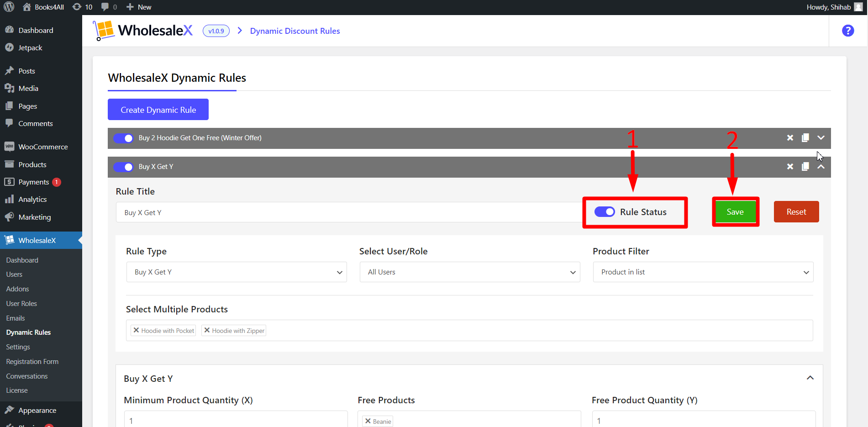Open WordPress Dashboard menu item
This screenshot has width=868, height=427.
36,30
